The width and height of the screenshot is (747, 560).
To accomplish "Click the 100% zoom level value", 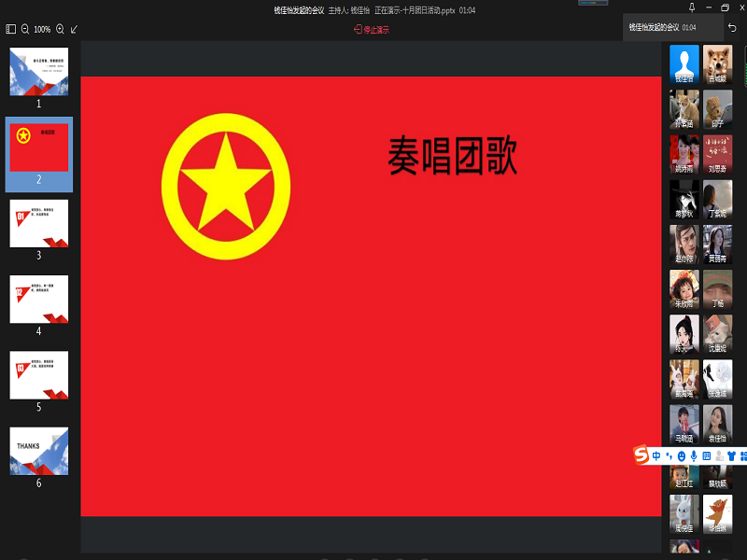I will tap(42, 30).
